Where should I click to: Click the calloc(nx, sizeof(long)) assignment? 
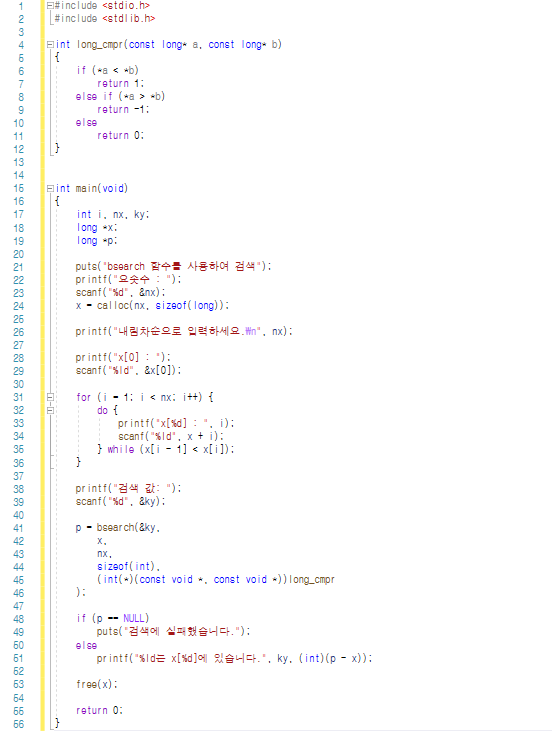pos(152,306)
